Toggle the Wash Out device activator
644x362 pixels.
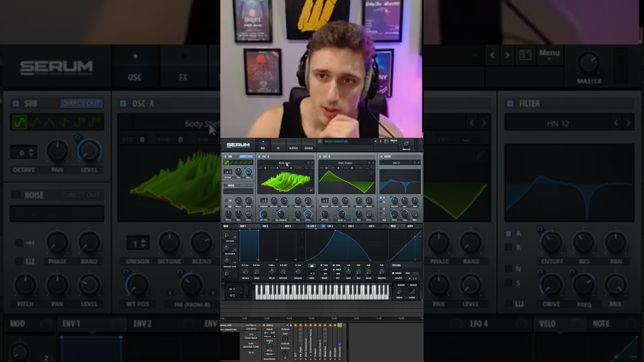pos(325,325)
